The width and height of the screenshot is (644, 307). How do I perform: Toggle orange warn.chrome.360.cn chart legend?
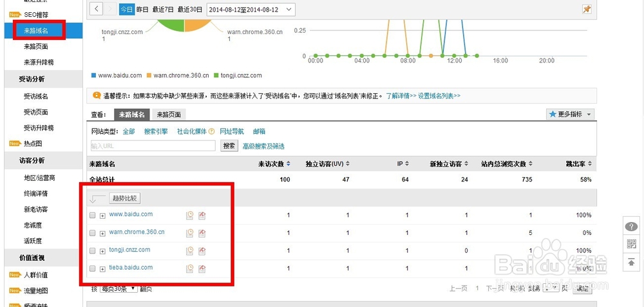pyautogui.click(x=178, y=75)
